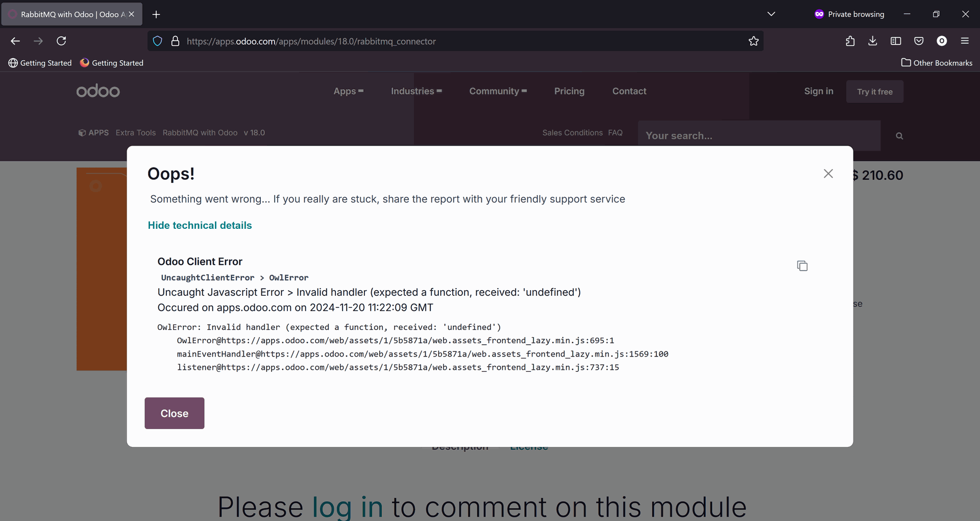The height and width of the screenshot is (521, 980).
Task: Open the downloads arrow icon
Action: coord(873,41)
